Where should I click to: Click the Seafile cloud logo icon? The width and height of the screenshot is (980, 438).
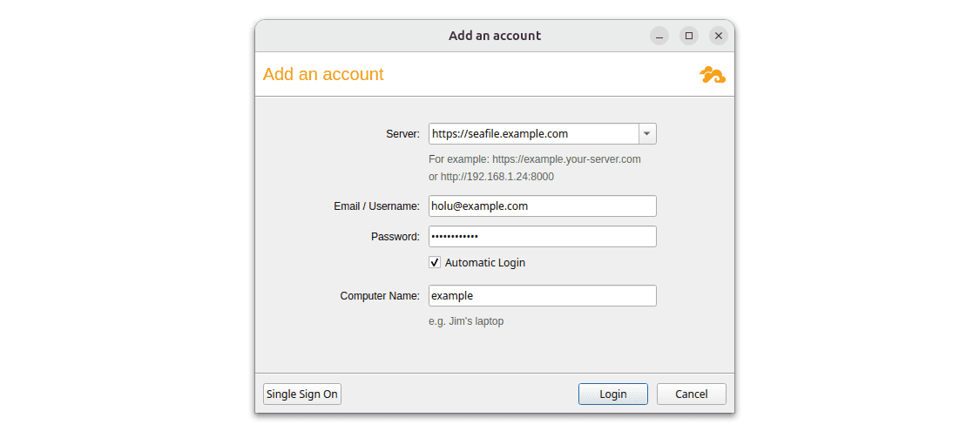coord(713,74)
